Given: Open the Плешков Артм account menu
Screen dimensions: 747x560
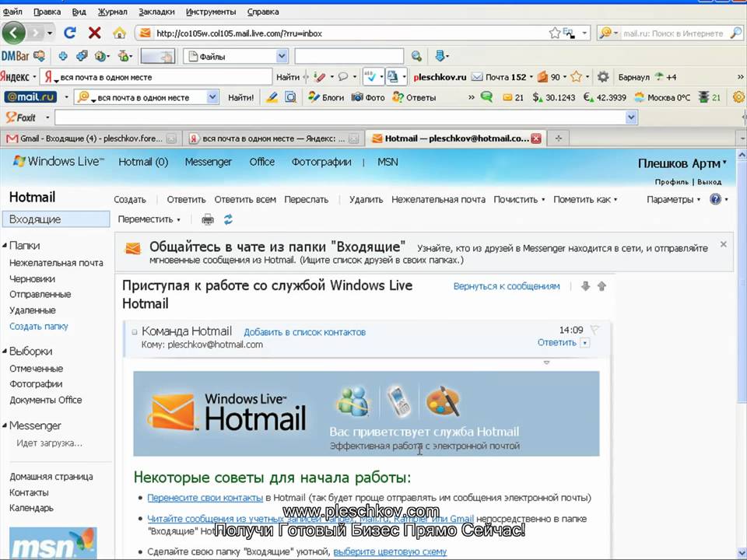Looking at the screenshot, I should (682, 163).
